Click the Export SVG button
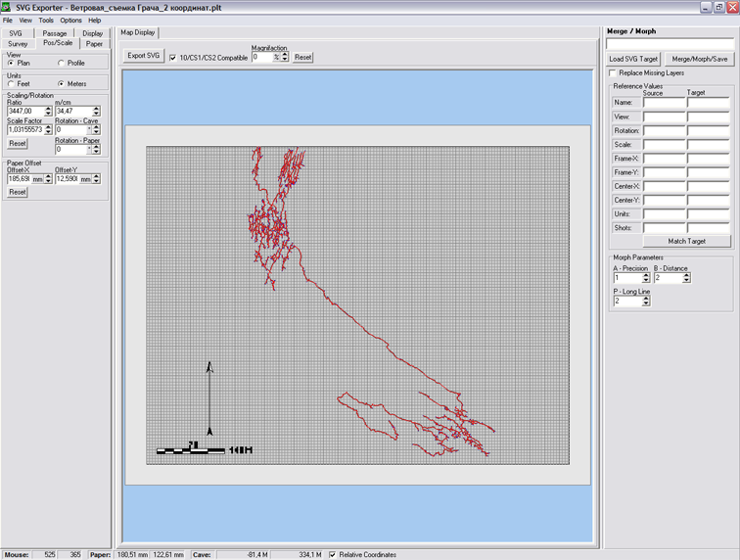 (144, 56)
